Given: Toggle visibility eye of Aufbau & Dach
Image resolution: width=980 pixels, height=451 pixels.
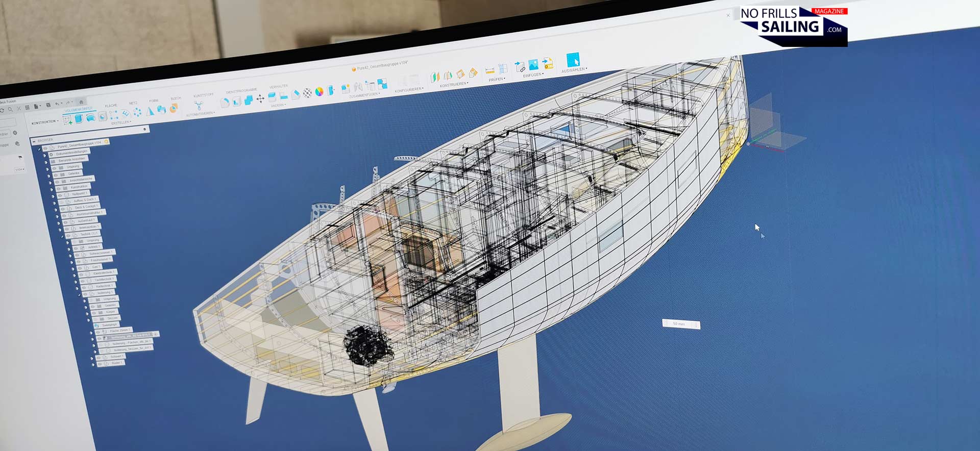Looking at the screenshot, I should 62,202.
